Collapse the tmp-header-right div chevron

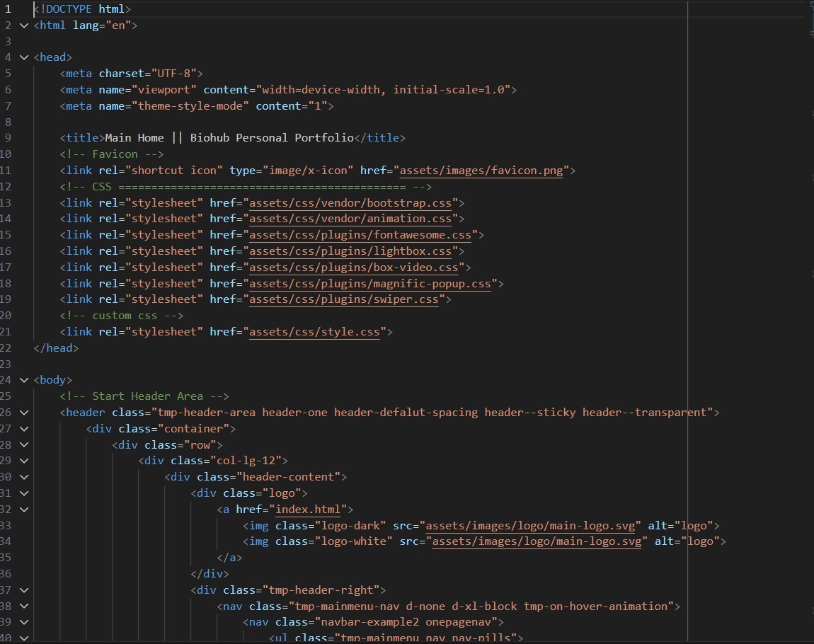pos(25,590)
